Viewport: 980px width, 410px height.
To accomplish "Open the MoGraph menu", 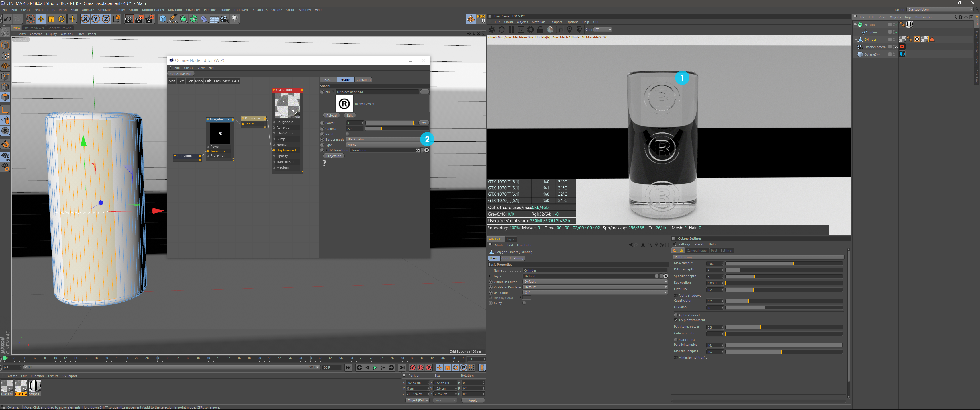I will coord(175,10).
